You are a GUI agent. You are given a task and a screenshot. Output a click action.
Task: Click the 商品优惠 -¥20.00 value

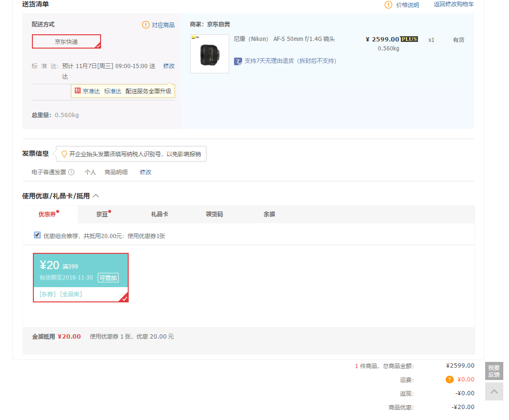[x=463, y=407]
